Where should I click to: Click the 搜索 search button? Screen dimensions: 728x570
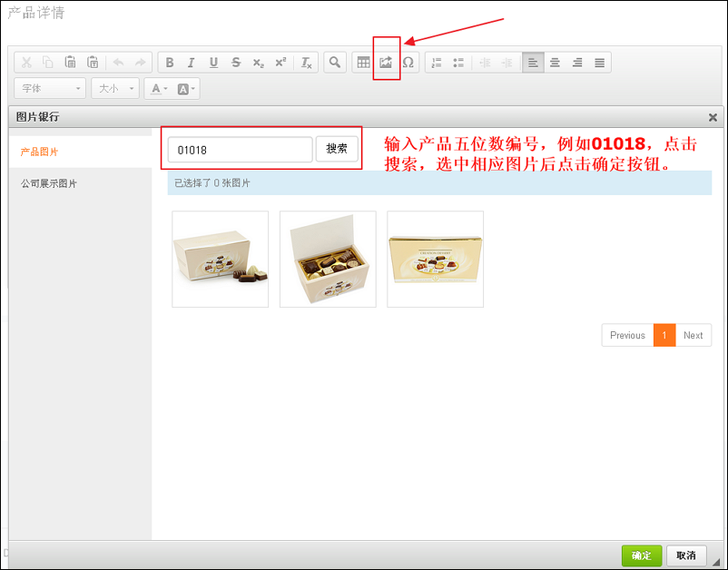(337, 149)
